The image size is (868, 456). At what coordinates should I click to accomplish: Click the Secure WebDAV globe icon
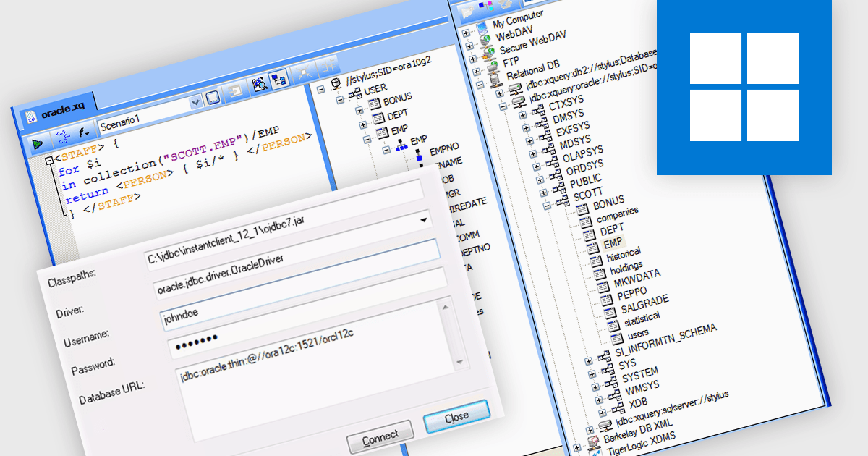pyautogui.click(x=488, y=51)
